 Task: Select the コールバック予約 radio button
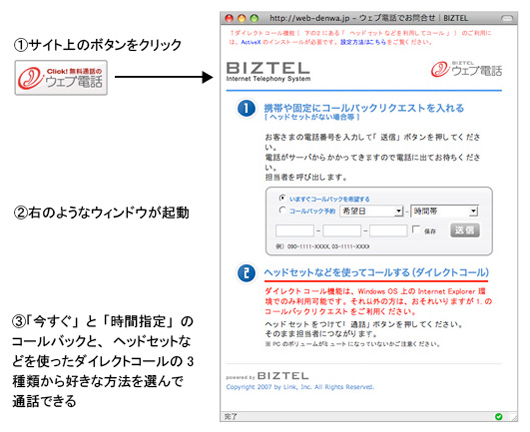[282, 210]
